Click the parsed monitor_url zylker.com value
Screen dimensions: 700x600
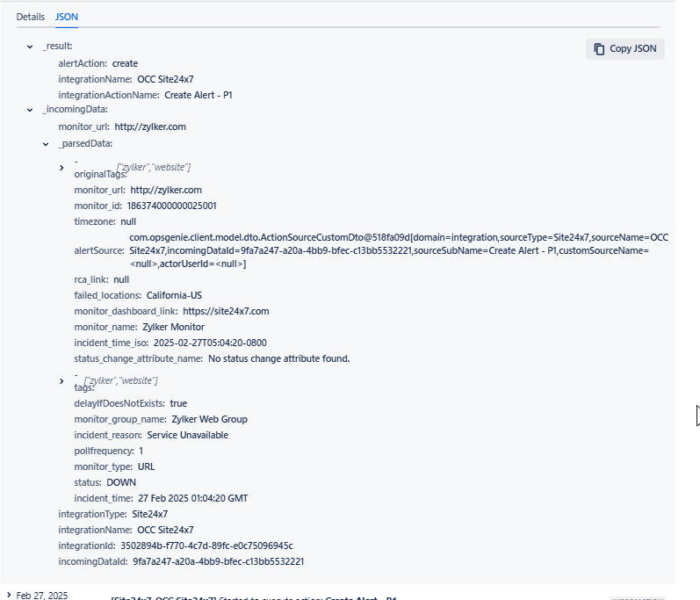(166, 190)
